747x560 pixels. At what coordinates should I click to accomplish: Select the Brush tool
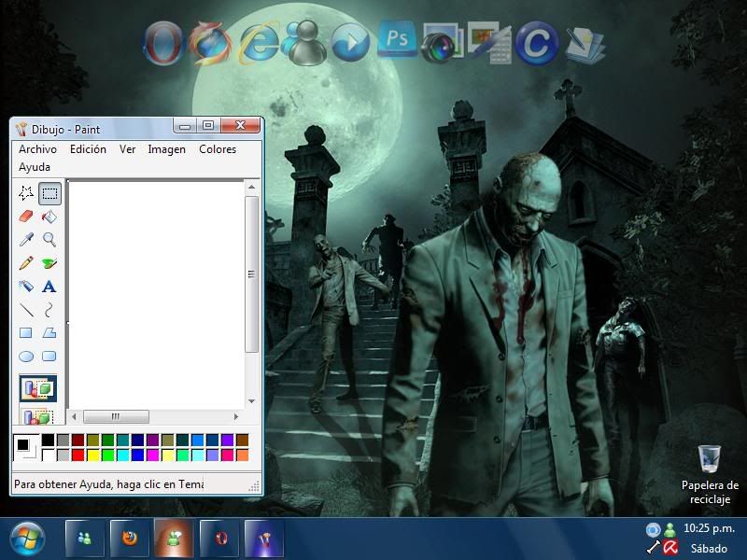[x=49, y=263]
